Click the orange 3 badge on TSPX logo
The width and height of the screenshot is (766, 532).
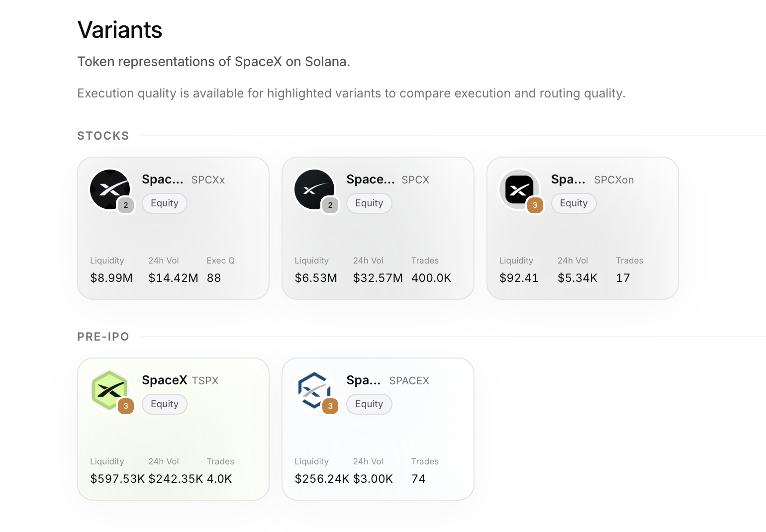coord(126,406)
